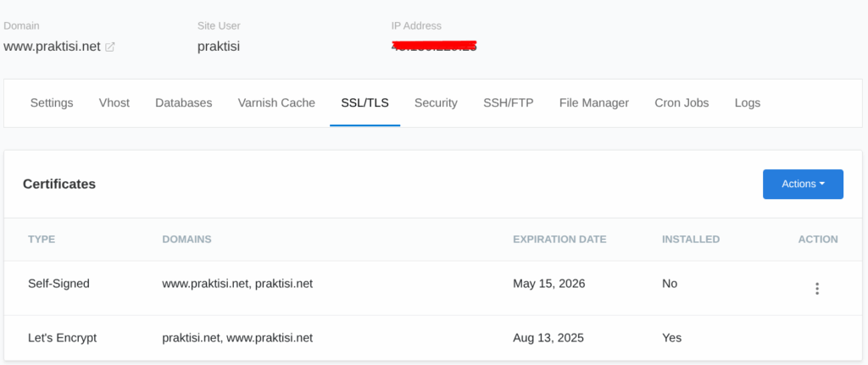Open external link icon next to www.praktisi.net
The height and width of the screenshot is (365, 868).
[109, 47]
